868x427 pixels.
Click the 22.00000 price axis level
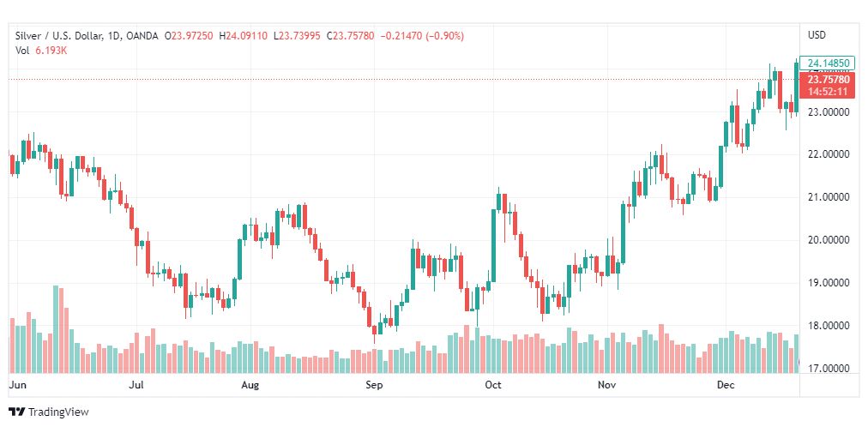tap(829, 154)
